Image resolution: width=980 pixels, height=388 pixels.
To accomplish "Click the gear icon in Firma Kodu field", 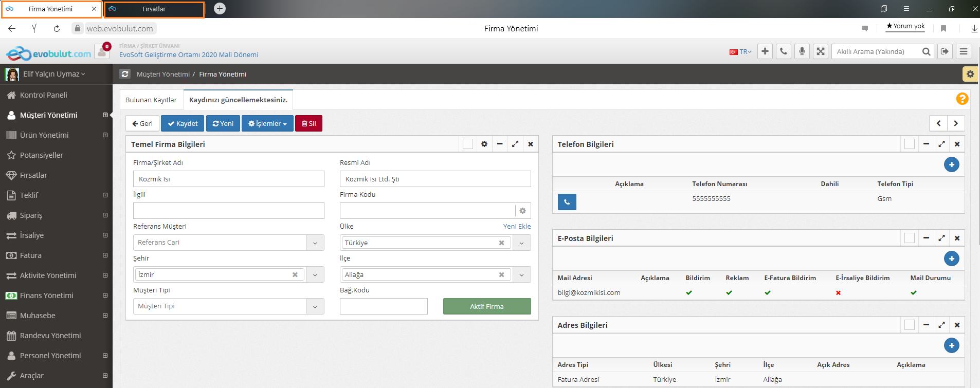I will click(522, 211).
